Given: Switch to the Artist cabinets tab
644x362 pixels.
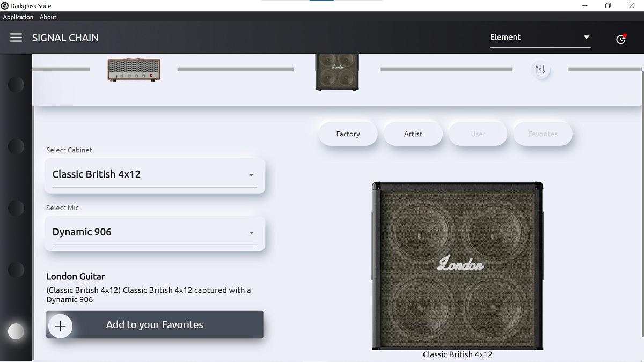Looking at the screenshot, I should [413, 134].
